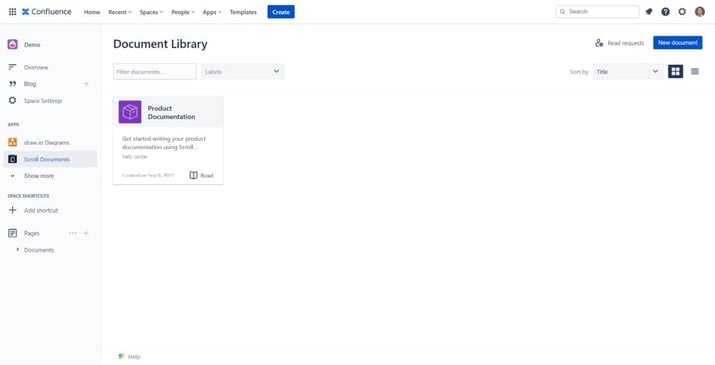Expand Show more in Apps section
The image size is (715, 365).
point(39,176)
